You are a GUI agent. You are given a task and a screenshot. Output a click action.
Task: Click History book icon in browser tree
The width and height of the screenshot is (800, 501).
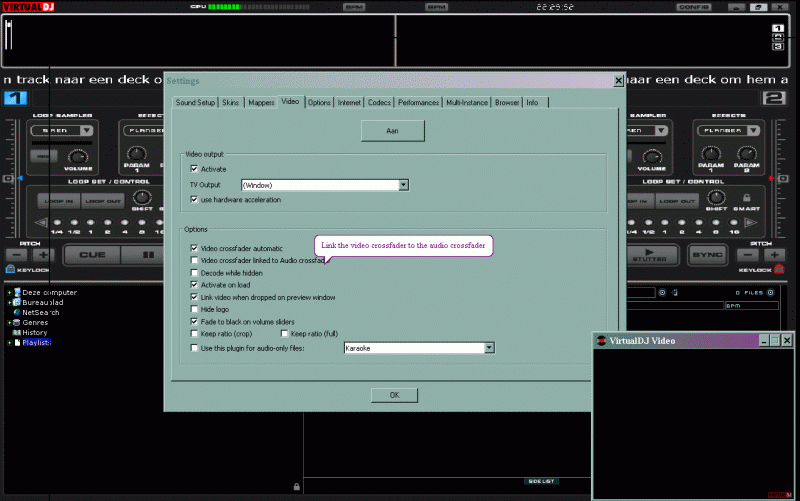pos(17,332)
